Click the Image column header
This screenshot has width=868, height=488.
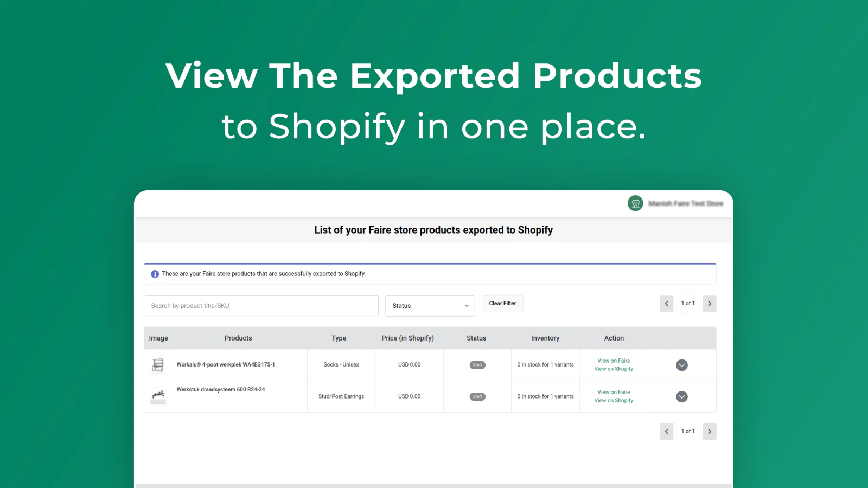[158, 338]
